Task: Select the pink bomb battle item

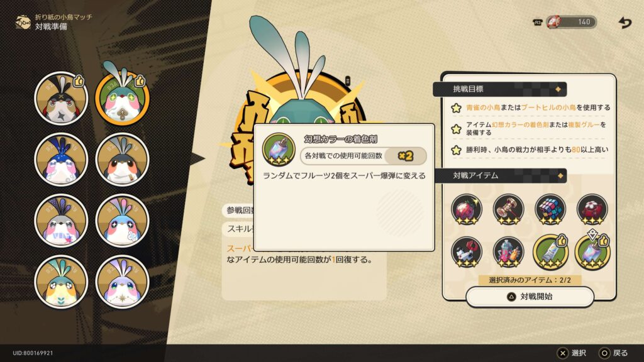Action: [x=467, y=209]
